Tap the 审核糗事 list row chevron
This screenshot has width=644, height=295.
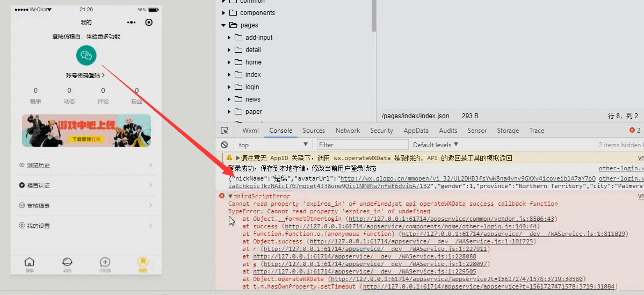(x=151, y=205)
